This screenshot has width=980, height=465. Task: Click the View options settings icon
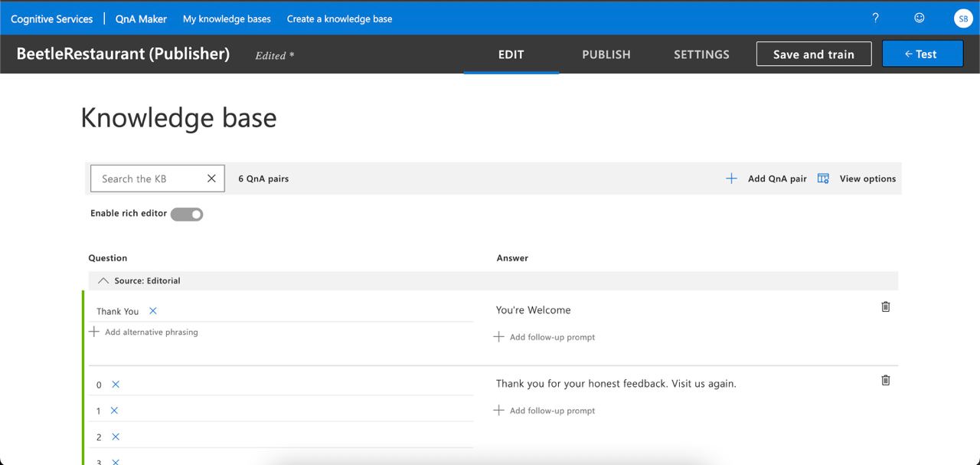coord(823,178)
